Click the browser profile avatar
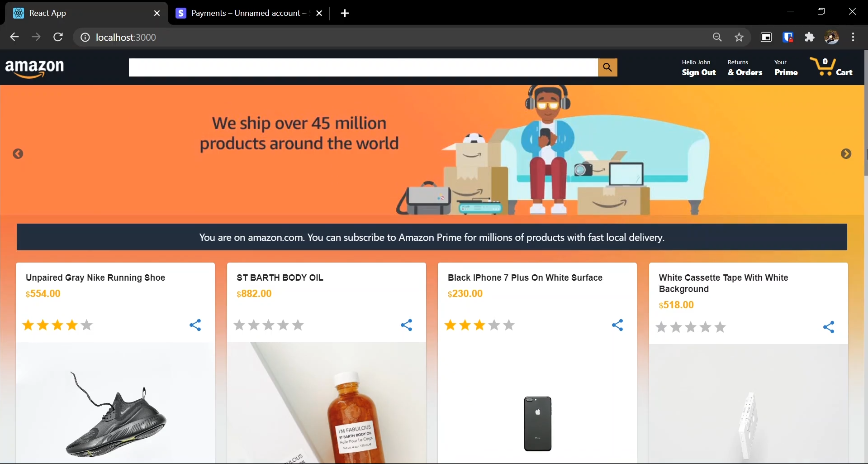Screen dimensions: 868x464 pos(832,37)
